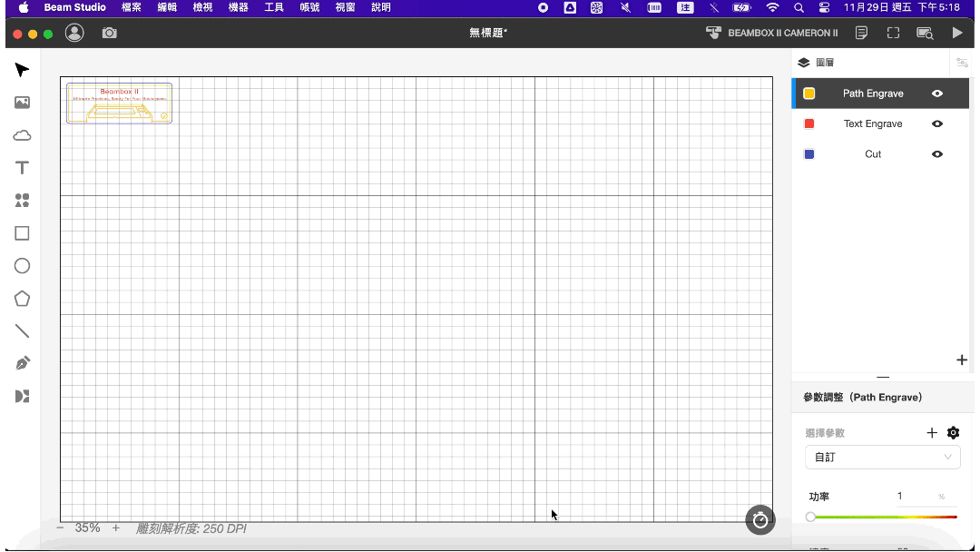The image size is (980, 552).
Task: Change the red Text Engrave color swatch
Action: [x=808, y=123]
